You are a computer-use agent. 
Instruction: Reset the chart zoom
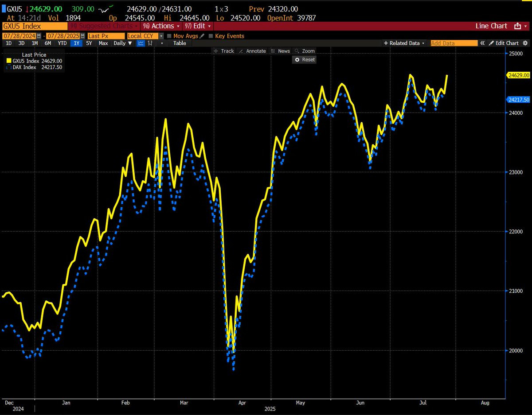(304, 59)
